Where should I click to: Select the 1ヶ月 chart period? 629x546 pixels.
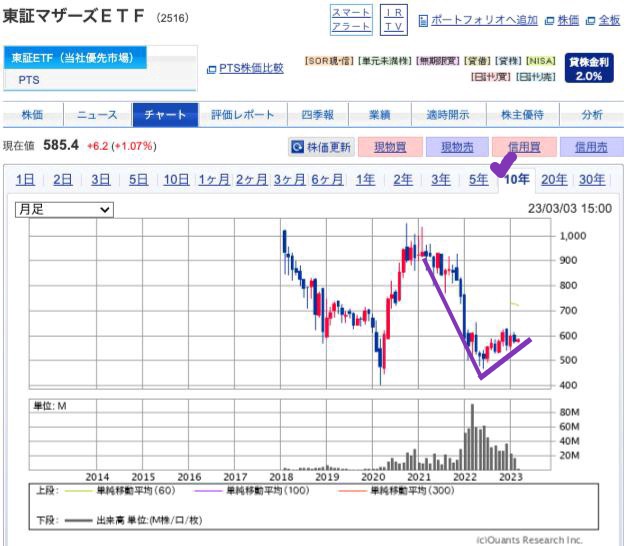pyautogui.click(x=214, y=180)
